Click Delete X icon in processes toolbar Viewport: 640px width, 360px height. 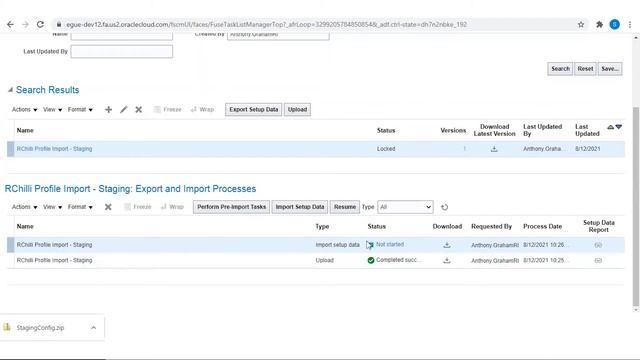click(x=108, y=207)
